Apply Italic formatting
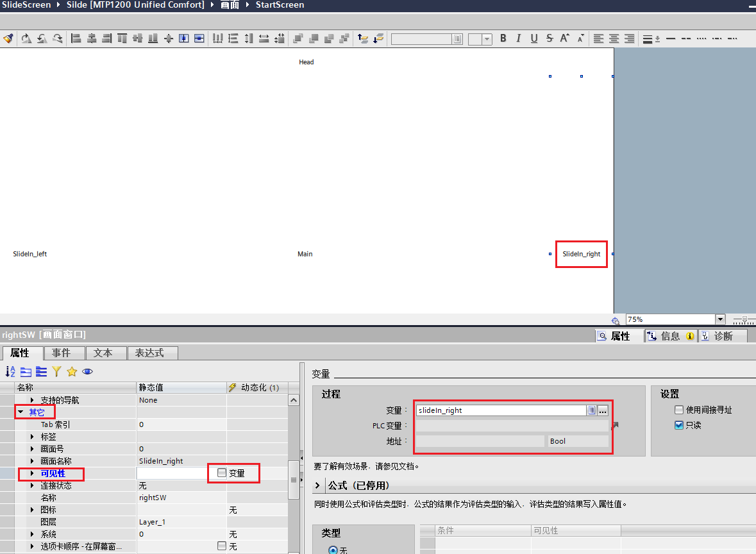The width and height of the screenshot is (756, 554). coord(518,38)
